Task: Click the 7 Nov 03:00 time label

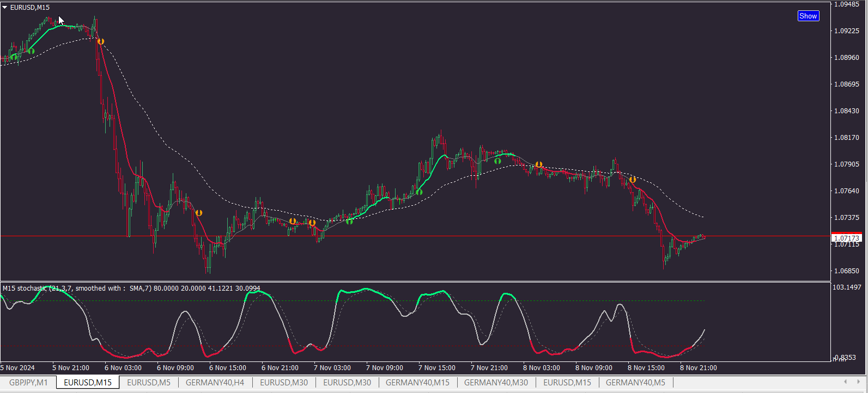Action: (x=332, y=368)
